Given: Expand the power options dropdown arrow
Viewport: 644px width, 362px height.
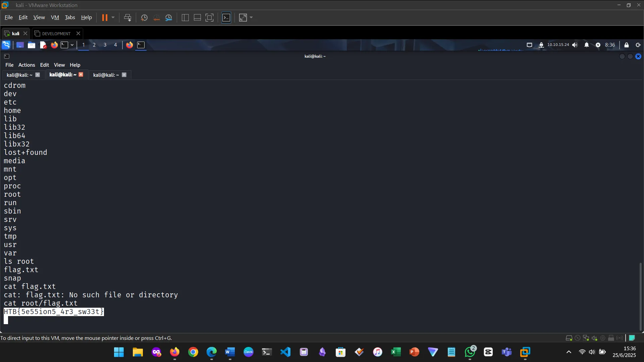Looking at the screenshot, I should point(113,18).
